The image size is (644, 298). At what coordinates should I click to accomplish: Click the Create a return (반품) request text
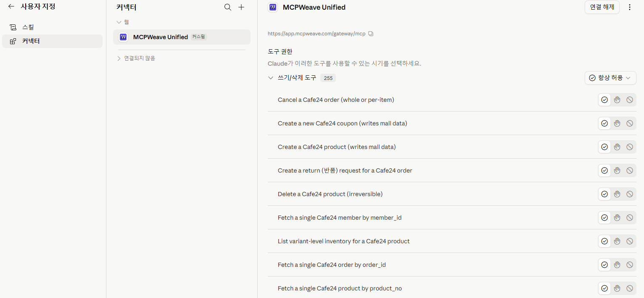click(x=345, y=170)
